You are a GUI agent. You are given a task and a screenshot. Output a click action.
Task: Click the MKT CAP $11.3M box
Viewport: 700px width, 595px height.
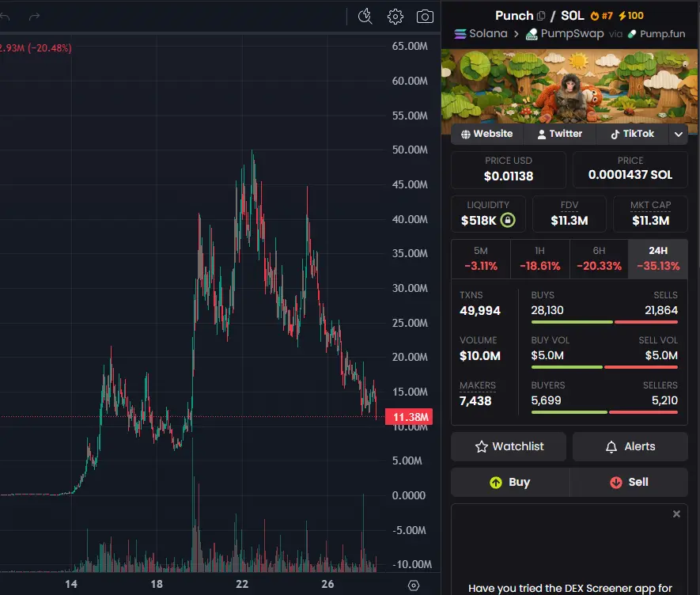tap(650, 214)
